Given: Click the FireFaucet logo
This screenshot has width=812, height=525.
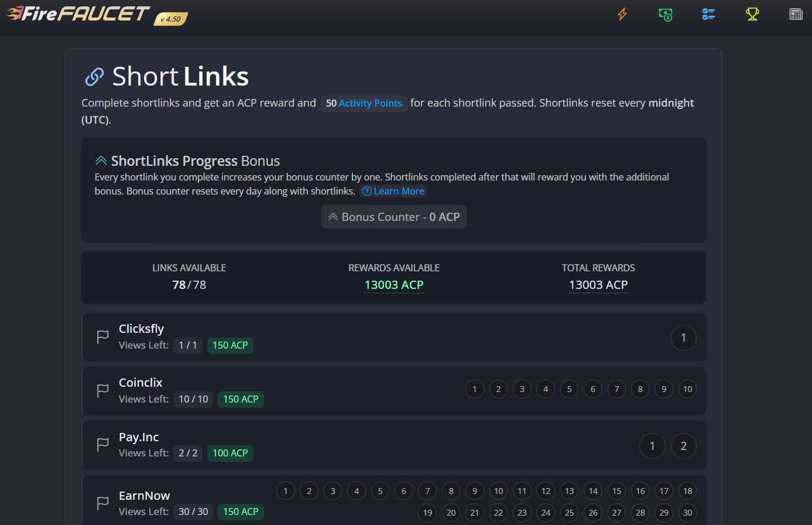Looking at the screenshot, I should pyautogui.click(x=78, y=13).
